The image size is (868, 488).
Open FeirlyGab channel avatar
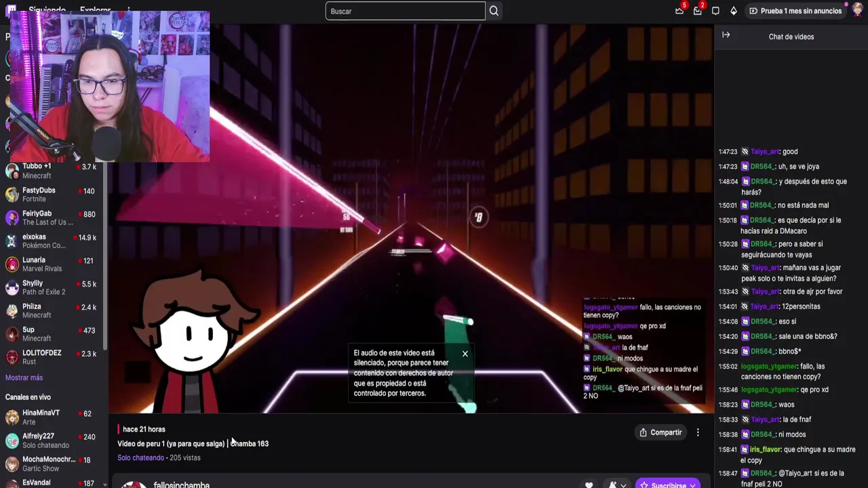pyautogui.click(x=12, y=218)
